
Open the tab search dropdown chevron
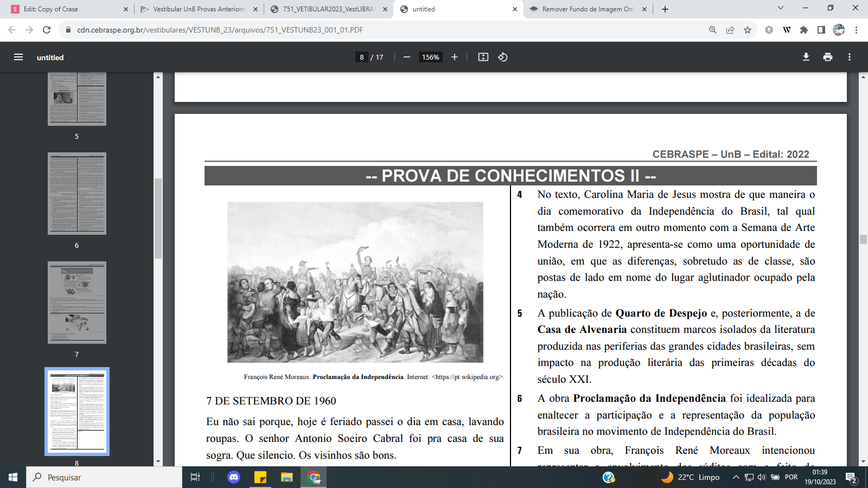[781, 8]
